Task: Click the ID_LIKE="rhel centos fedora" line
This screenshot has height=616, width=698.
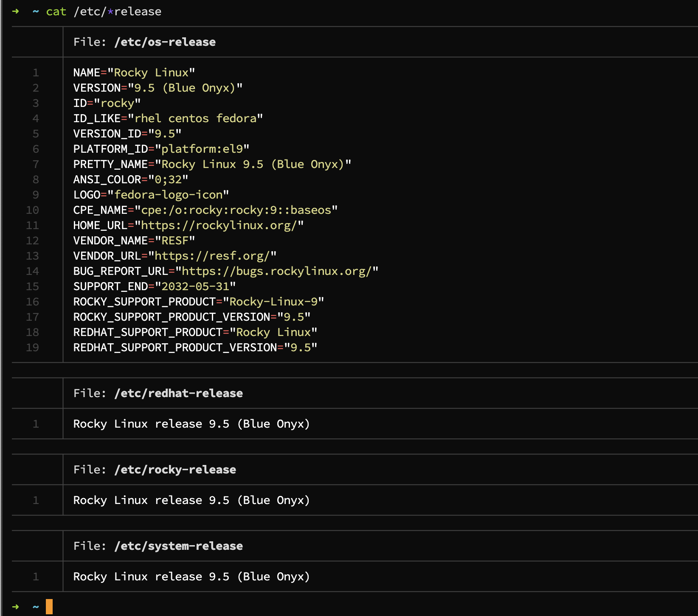Action: coord(168,118)
